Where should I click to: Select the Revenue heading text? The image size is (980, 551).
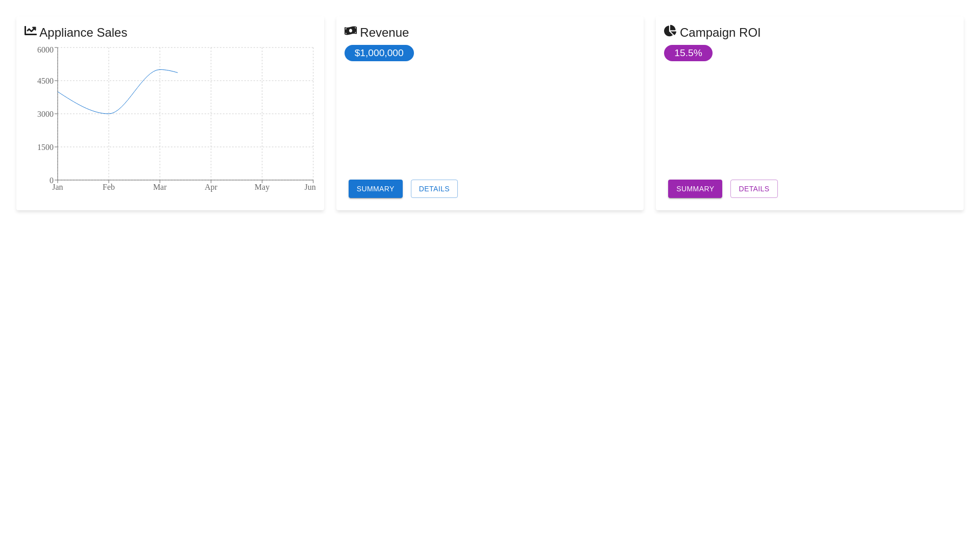coord(384,33)
